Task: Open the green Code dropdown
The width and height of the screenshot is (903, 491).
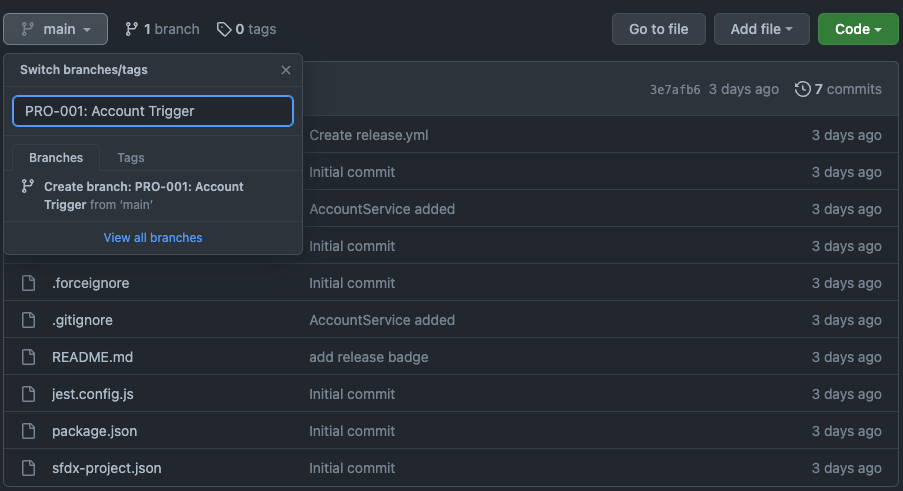Action: pos(858,29)
